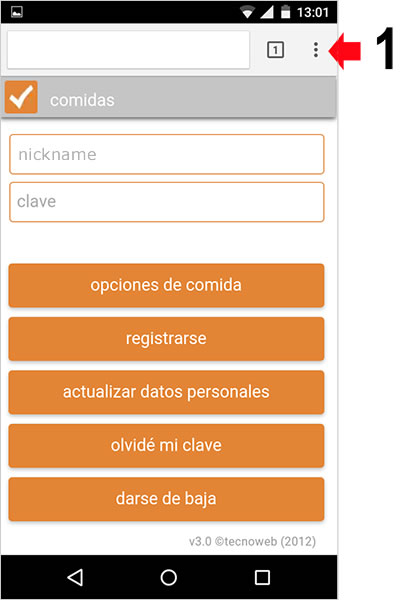Select darse de baja button
Screen dimensions: 404x600
pyautogui.click(x=166, y=499)
